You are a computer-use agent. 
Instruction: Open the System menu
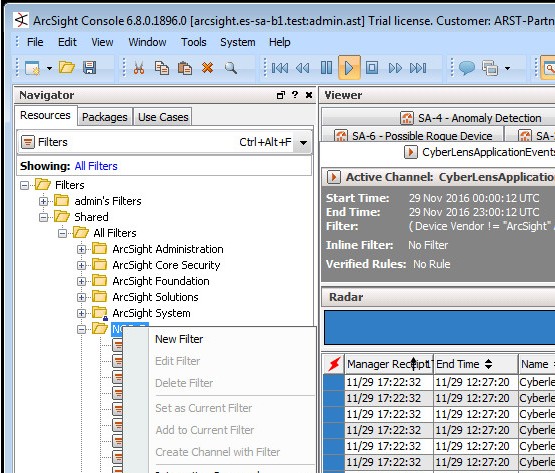[238, 42]
